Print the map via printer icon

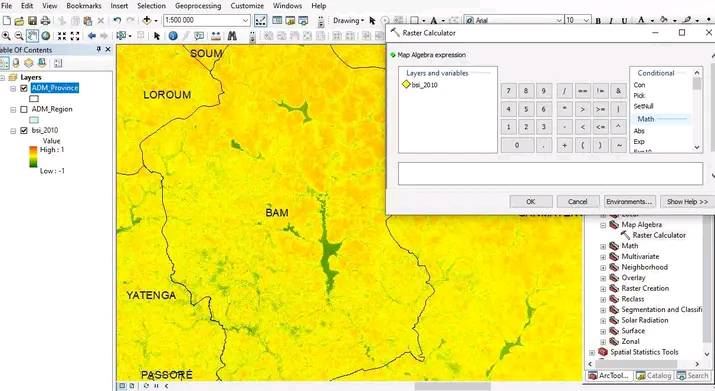point(45,21)
